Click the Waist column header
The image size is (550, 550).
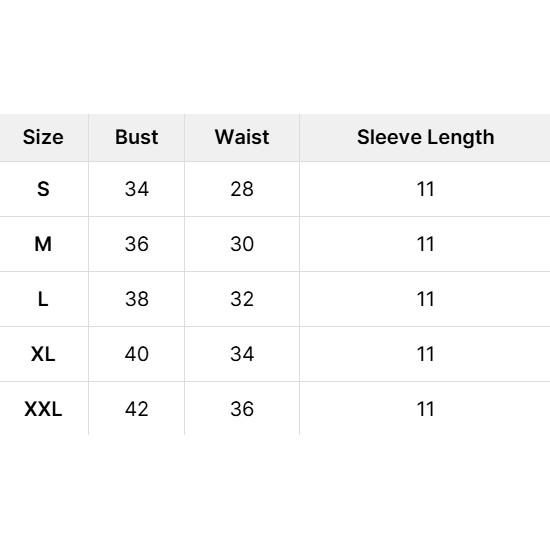pyautogui.click(x=242, y=137)
